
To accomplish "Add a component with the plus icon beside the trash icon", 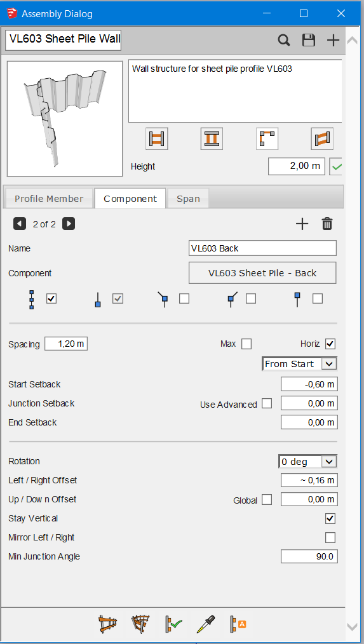I will 302,224.
